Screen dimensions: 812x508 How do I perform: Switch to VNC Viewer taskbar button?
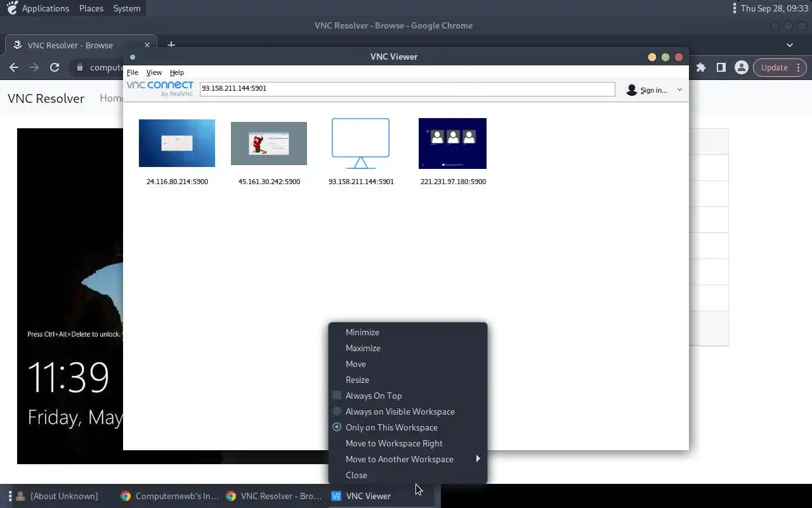click(382, 496)
